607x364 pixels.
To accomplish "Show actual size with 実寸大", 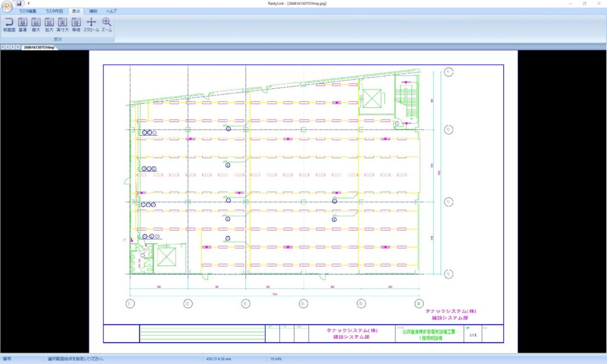I will click(62, 25).
